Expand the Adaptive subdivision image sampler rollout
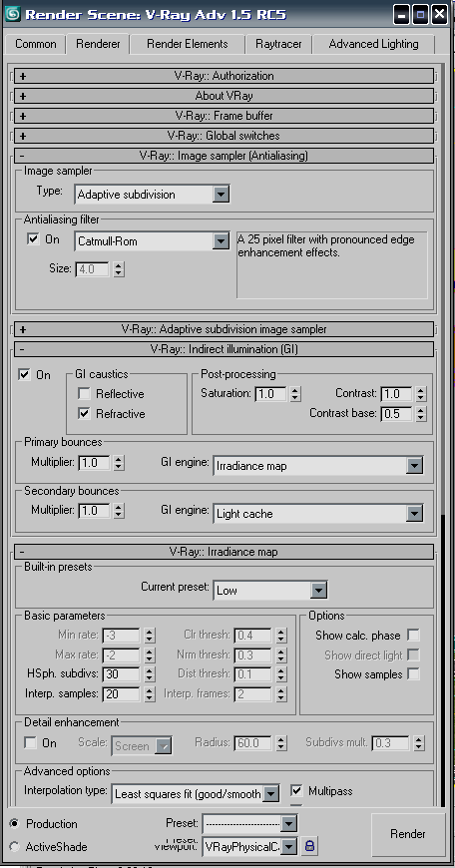 224,329
